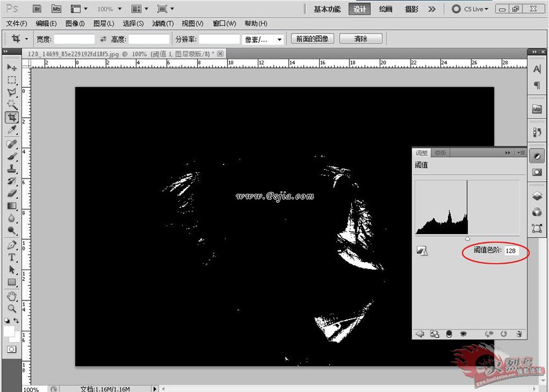Open the Paths panel icon
The image size is (549, 392).
537,229
